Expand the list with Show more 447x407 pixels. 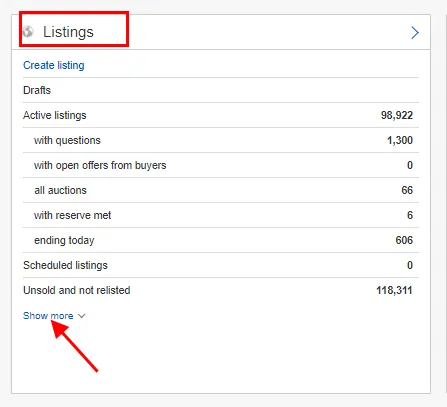[x=48, y=315]
